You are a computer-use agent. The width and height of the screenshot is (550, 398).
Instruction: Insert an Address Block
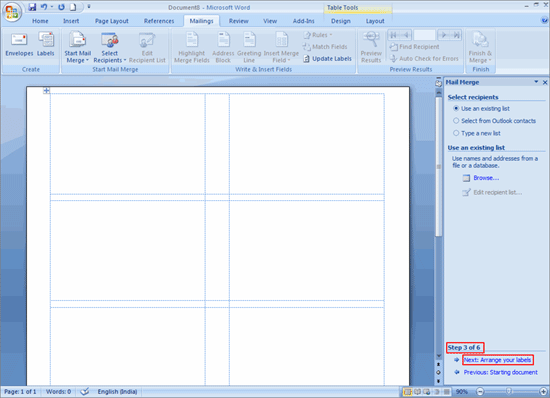pos(223,47)
